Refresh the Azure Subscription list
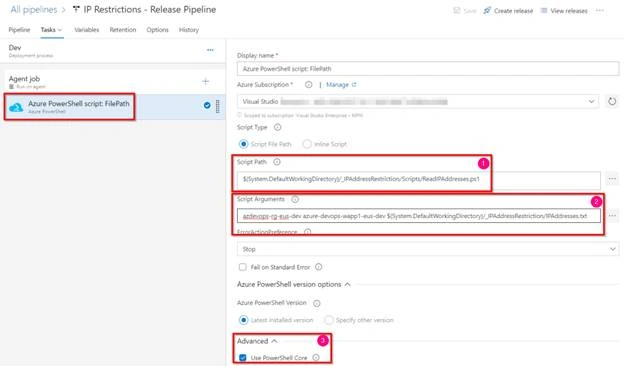Image resolution: width=624 pixels, height=366 pixels. point(612,102)
